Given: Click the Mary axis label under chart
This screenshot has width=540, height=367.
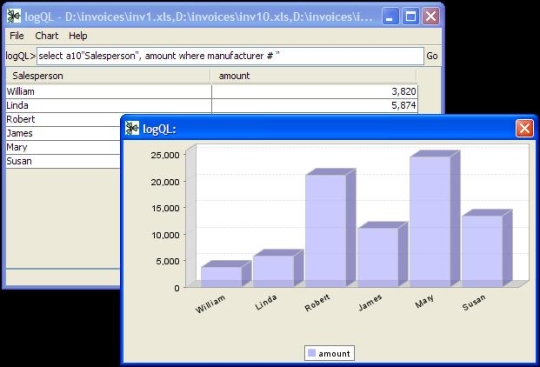Looking at the screenshot, I should point(424,301).
